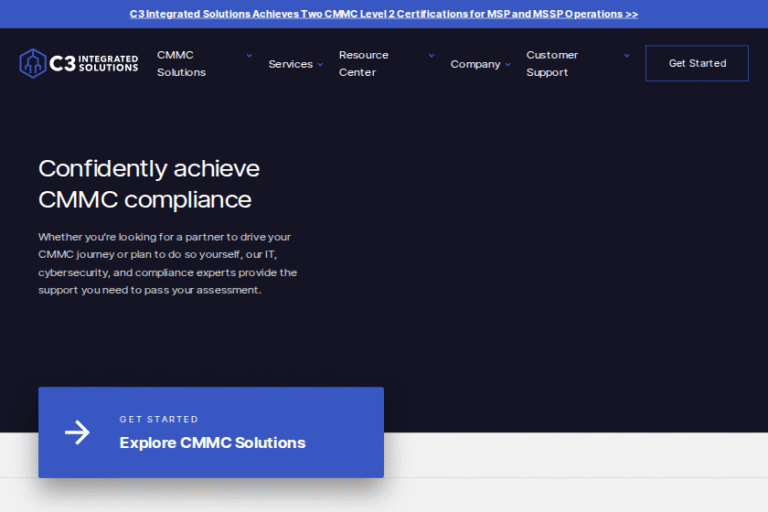This screenshot has height=512, width=768.
Task: Open the Company navigation item
Action: click(475, 64)
